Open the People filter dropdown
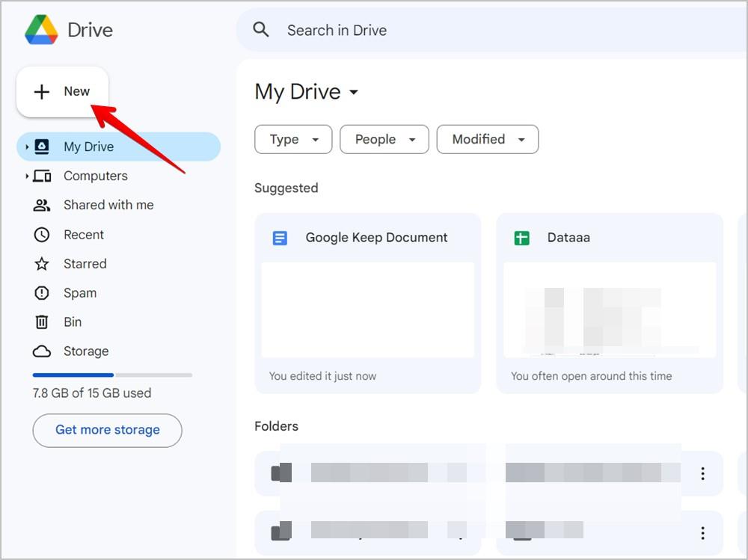Image resolution: width=748 pixels, height=560 pixels. (384, 139)
